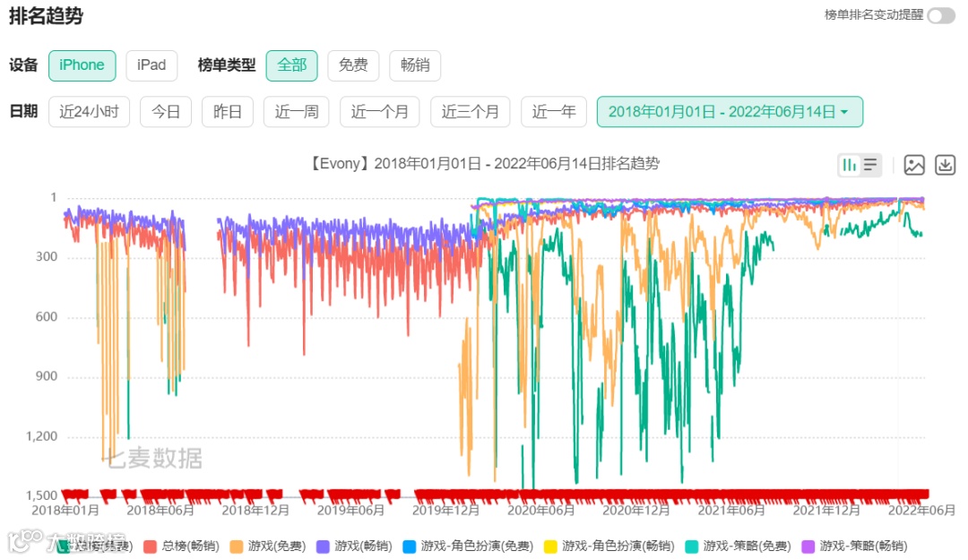968x560 pixels.
Task: Click the 900 y-axis rank label
Action: (47, 376)
